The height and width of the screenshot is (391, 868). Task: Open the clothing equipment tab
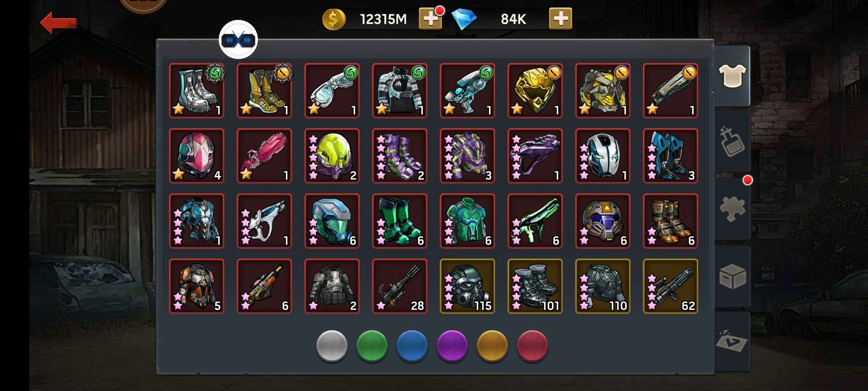pyautogui.click(x=732, y=76)
